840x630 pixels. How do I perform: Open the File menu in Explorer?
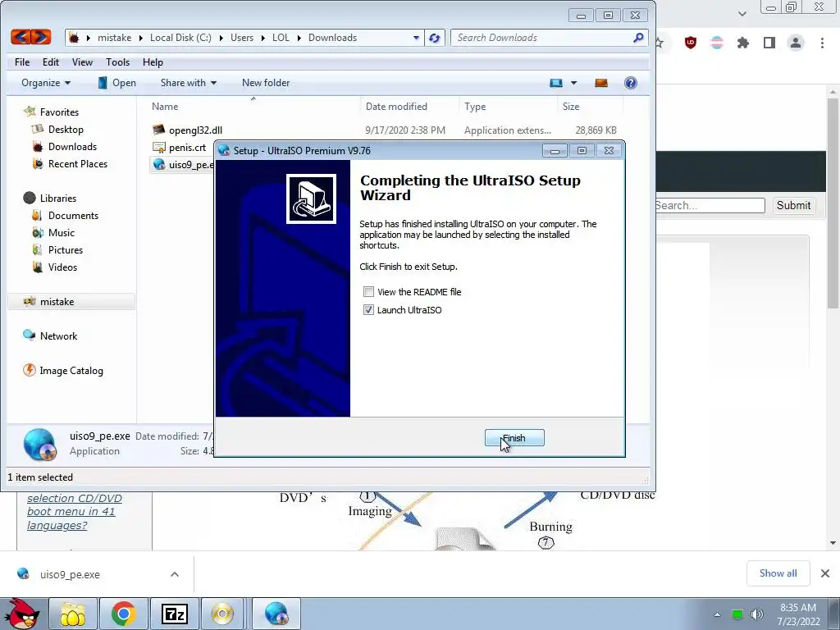point(22,62)
